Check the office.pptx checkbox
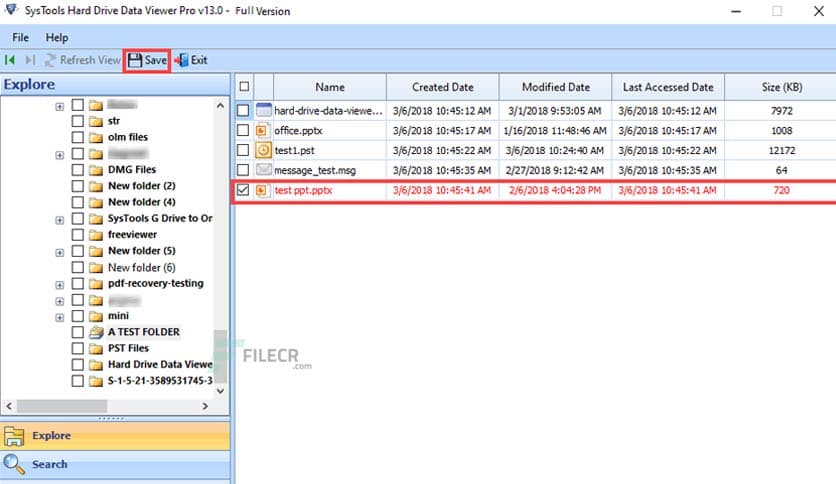 pyautogui.click(x=243, y=130)
